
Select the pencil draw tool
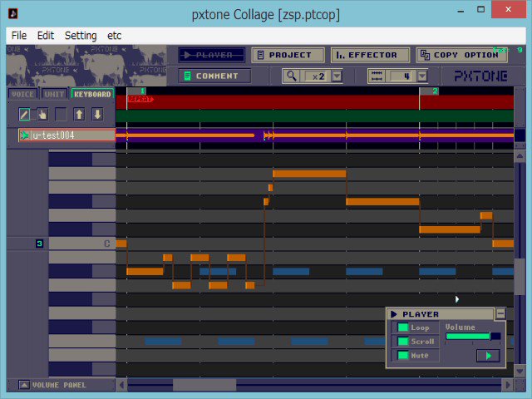24,114
